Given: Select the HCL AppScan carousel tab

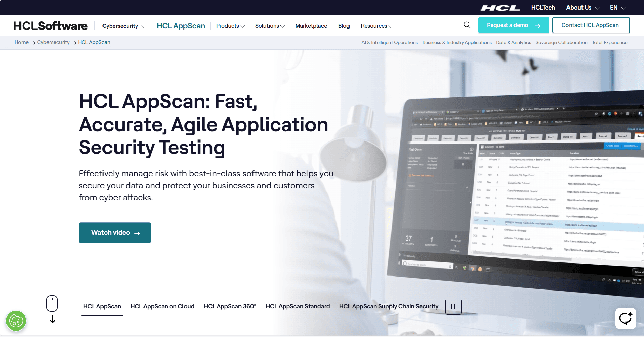Looking at the screenshot, I should (x=102, y=307).
